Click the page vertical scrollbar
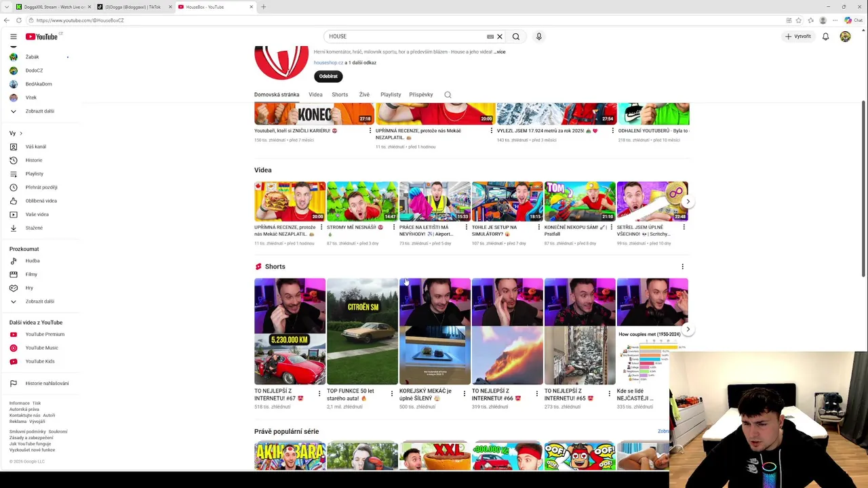 click(x=863, y=190)
